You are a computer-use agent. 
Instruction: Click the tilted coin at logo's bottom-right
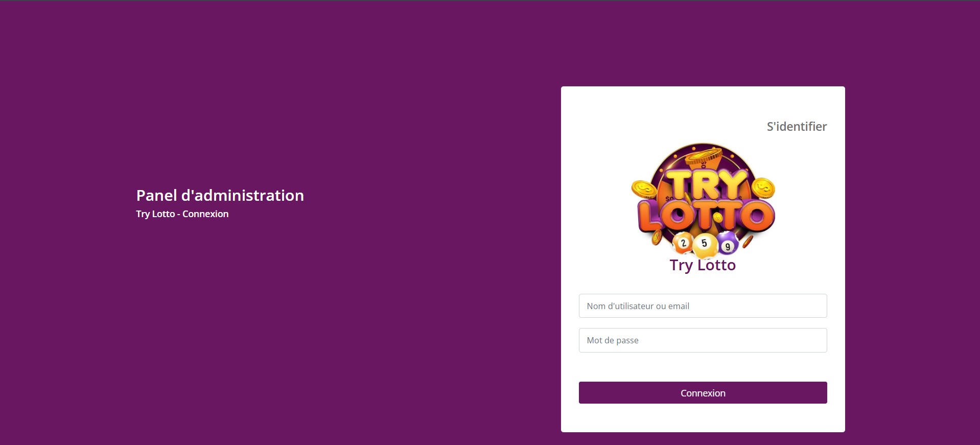coord(748,241)
